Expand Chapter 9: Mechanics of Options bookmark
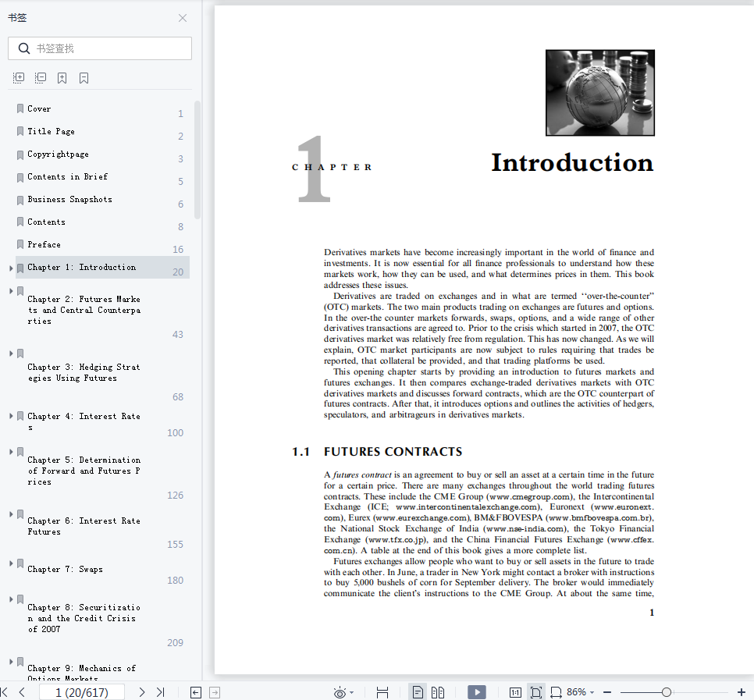 tap(11, 662)
